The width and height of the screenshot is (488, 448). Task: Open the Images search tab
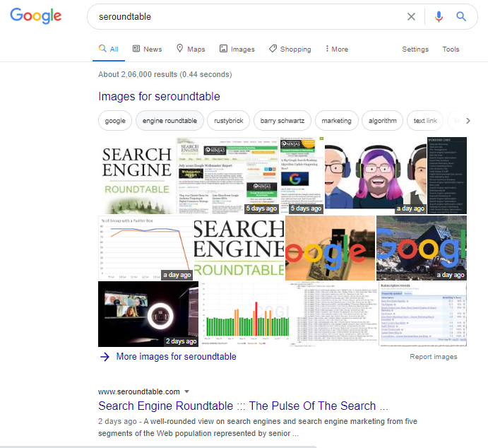tap(237, 49)
